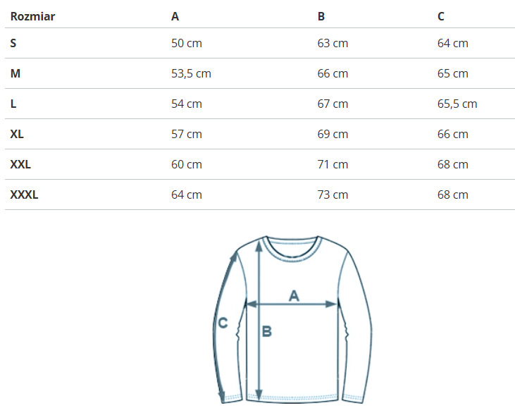This screenshot has height=420, width=515.
Task: Click the A column header in table
Action: coord(175,16)
